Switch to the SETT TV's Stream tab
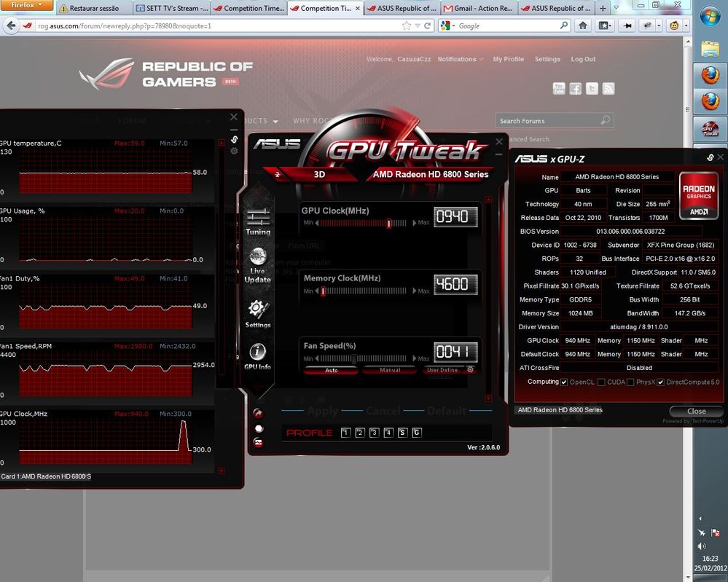The height and width of the screenshot is (582, 728). (171, 8)
